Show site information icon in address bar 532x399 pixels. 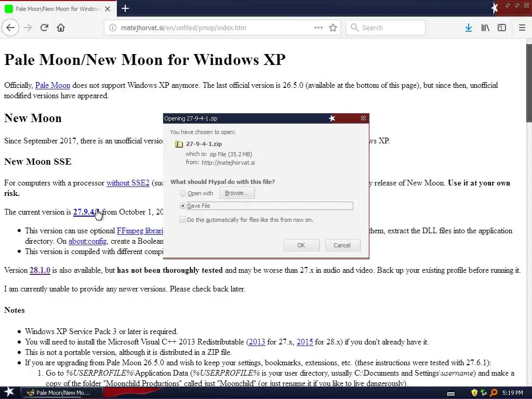click(x=112, y=28)
